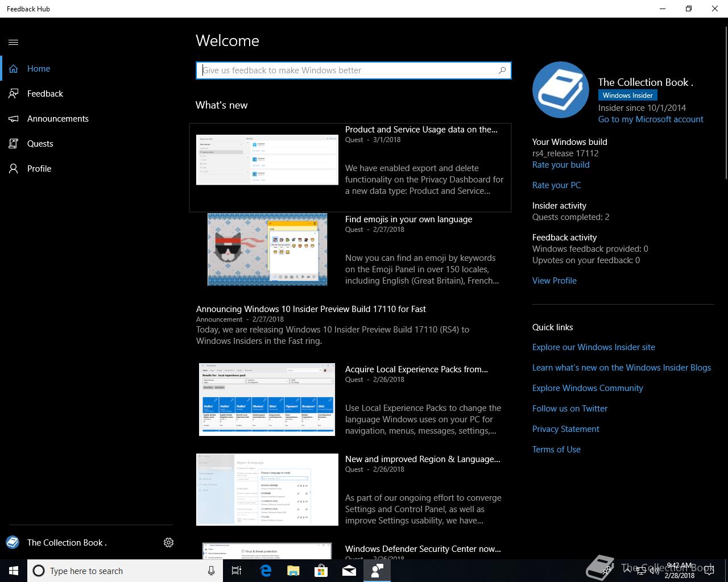
Task: Click the Home house icon
Action: 14,68
